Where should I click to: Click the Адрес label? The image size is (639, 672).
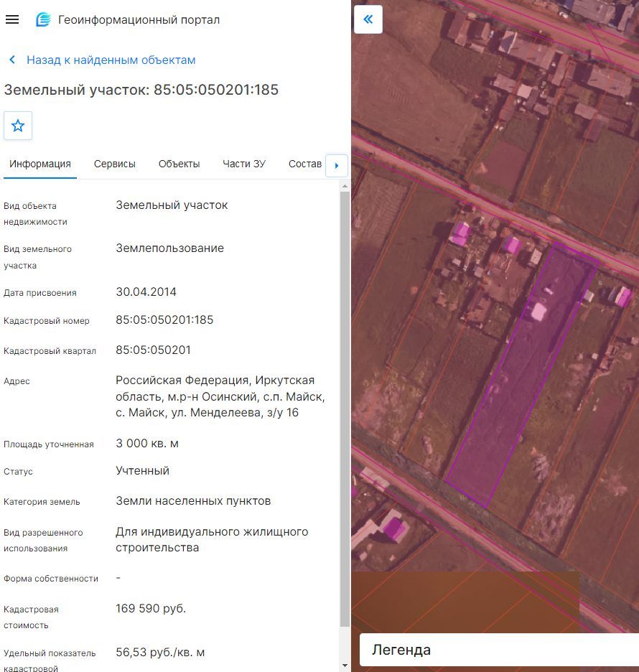[17, 381]
